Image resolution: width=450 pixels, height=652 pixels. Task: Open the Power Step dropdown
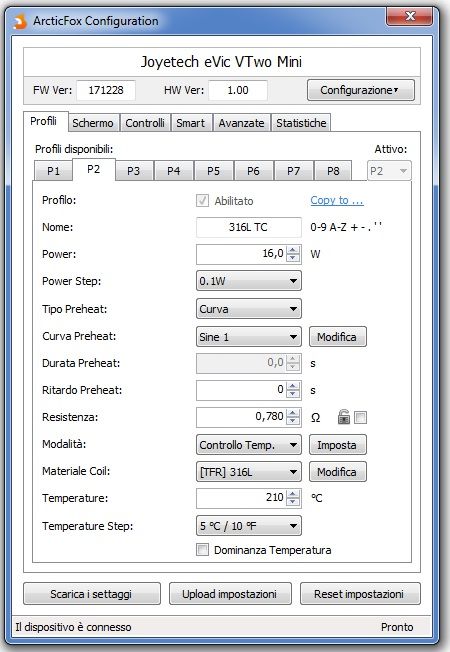click(249, 281)
